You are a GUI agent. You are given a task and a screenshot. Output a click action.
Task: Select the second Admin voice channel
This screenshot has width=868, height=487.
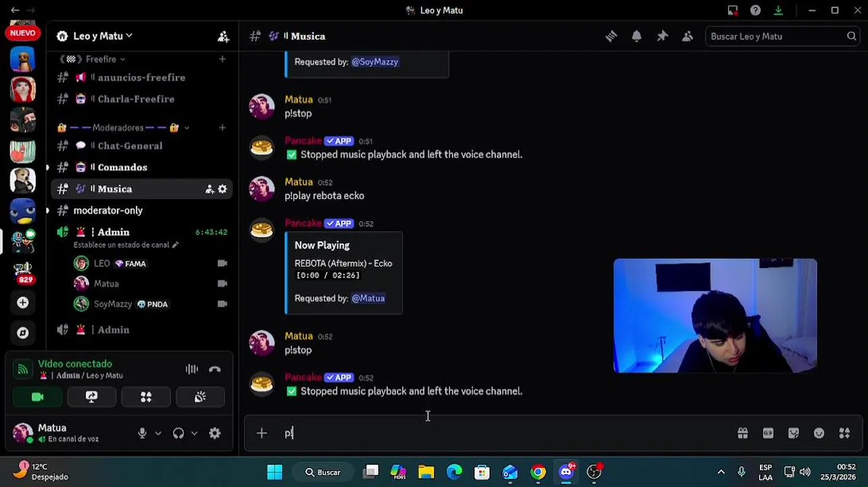pyautogui.click(x=142, y=330)
